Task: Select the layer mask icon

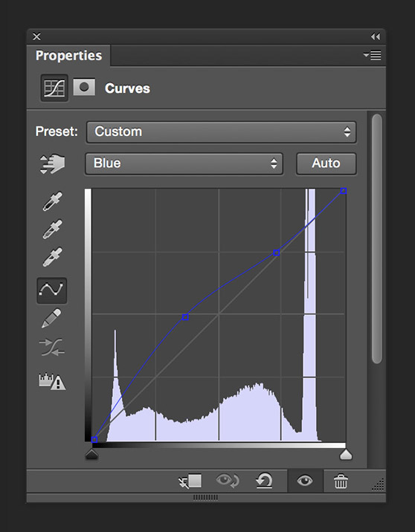Action: (84, 88)
